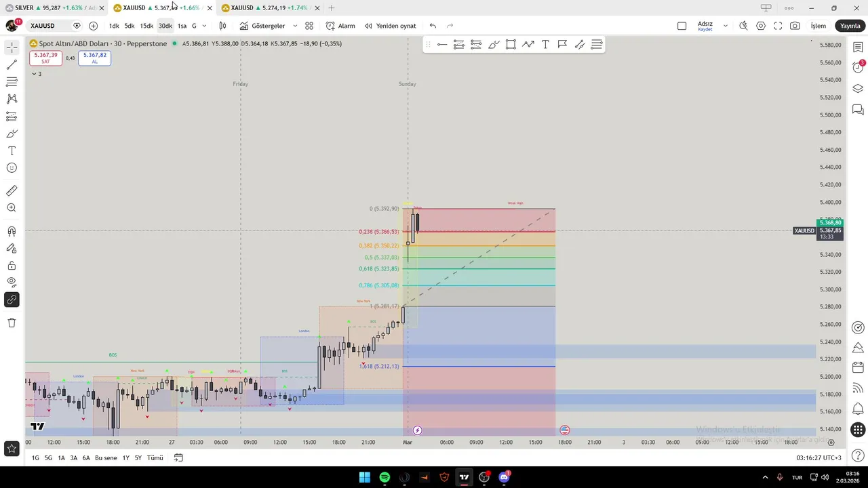Open the forecasting and measurement tools
The width and height of the screenshot is (868, 488).
12,117
